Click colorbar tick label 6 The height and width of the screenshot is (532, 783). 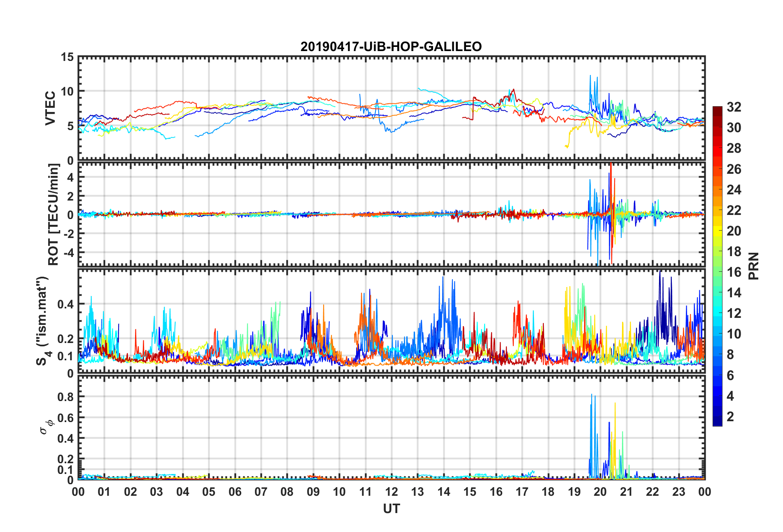pos(730,376)
